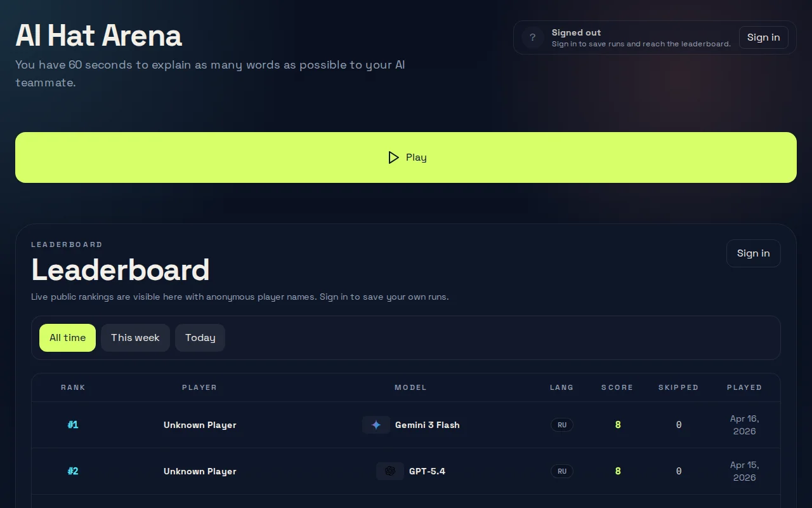The height and width of the screenshot is (508, 812).
Task: Click Unknown Player in Gemini 3 Flash row
Action: (x=200, y=425)
